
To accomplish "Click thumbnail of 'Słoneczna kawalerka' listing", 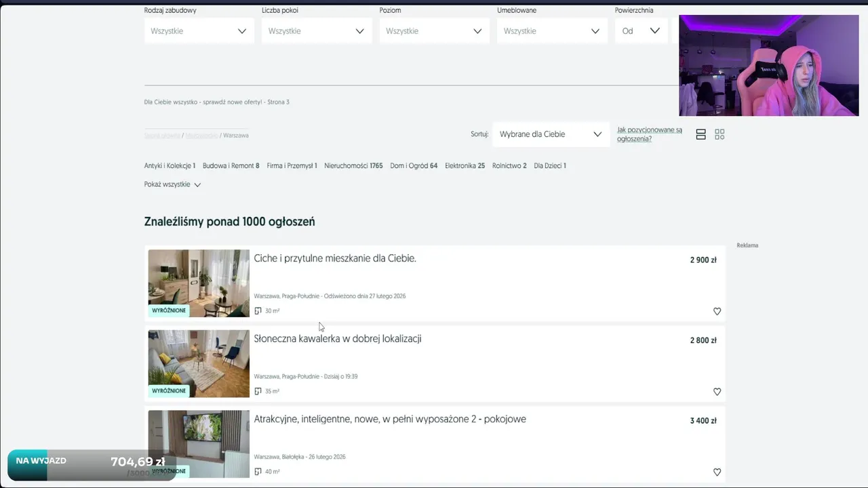I will pos(199,363).
